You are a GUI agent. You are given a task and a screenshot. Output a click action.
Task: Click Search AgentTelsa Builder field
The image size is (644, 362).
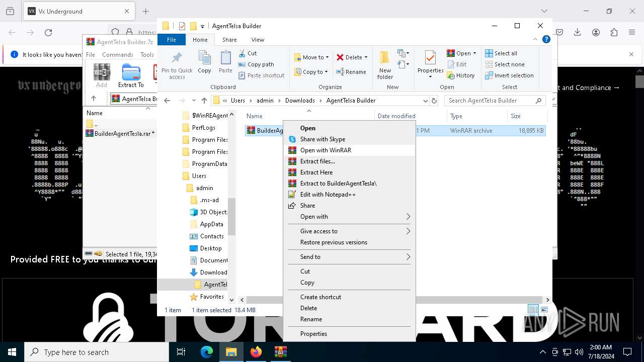(495, 101)
